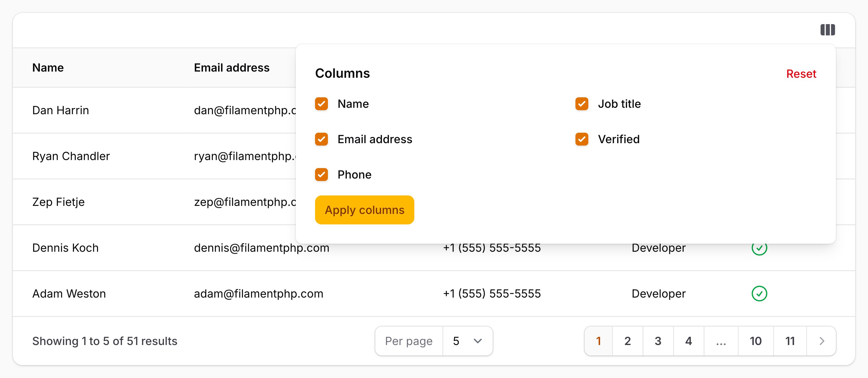Go to next page arrow
Image resolution: width=868 pixels, height=378 pixels.
click(x=821, y=341)
